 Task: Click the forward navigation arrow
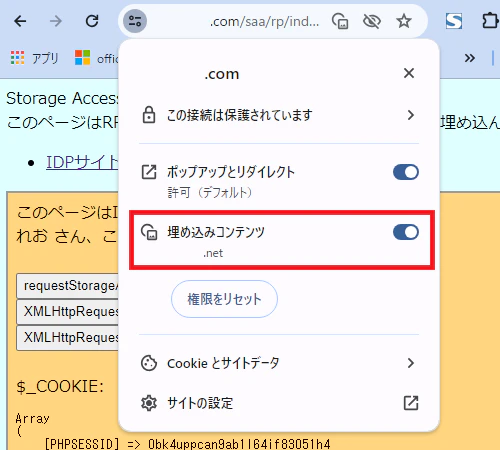56,21
